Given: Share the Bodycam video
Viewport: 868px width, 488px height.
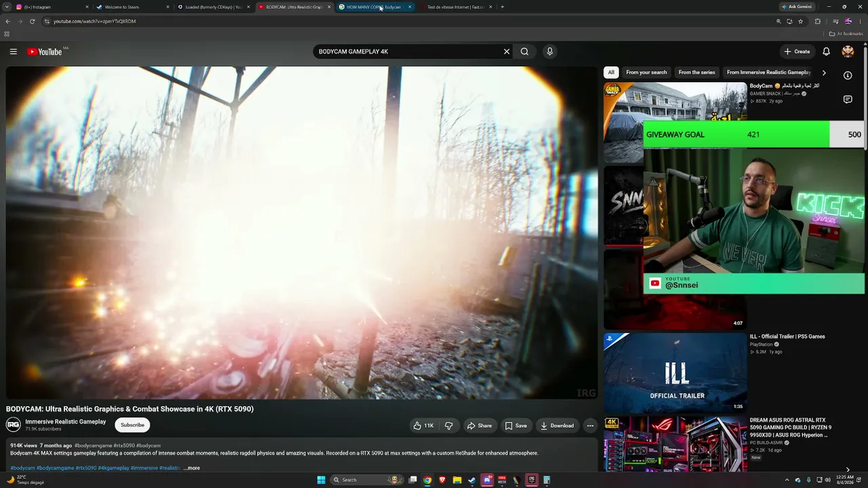Looking at the screenshot, I should (x=479, y=426).
